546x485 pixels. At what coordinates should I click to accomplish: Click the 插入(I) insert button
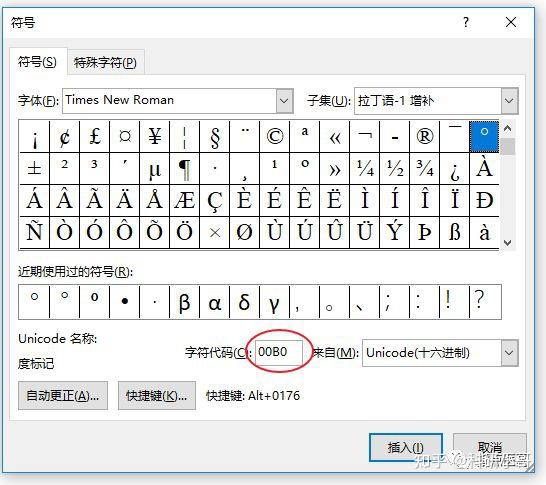[406, 447]
